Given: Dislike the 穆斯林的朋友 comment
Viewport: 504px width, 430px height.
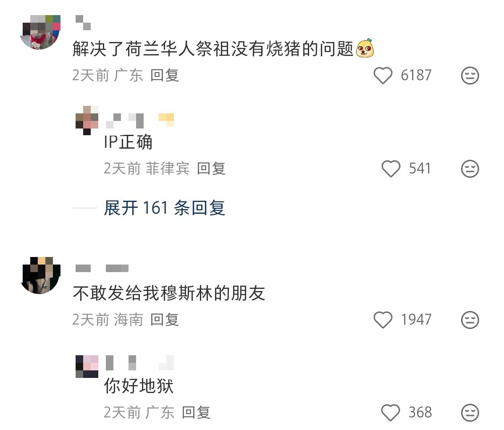Looking at the screenshot, I should (470, 320).
